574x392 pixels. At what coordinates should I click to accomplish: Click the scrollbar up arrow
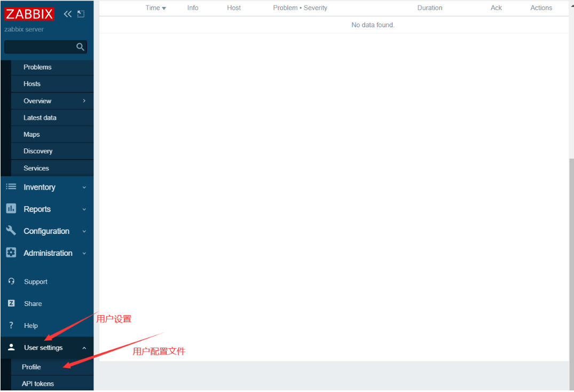pyautogui.click(x=572, y=5)
